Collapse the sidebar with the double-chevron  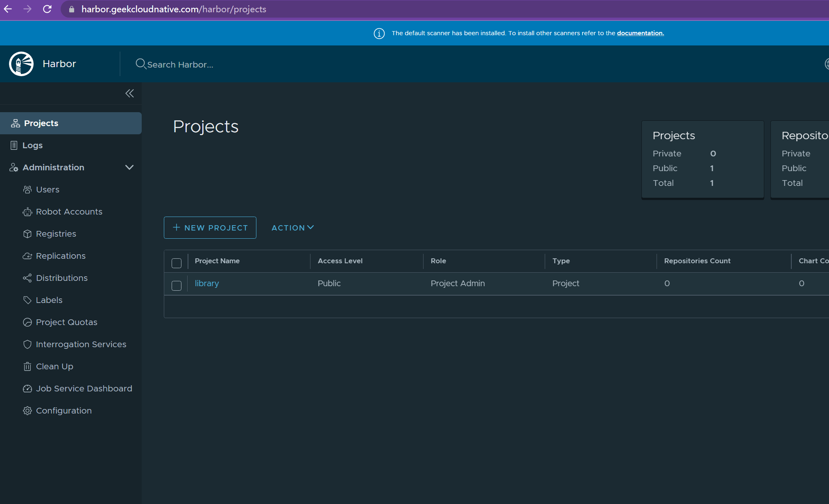129,93
